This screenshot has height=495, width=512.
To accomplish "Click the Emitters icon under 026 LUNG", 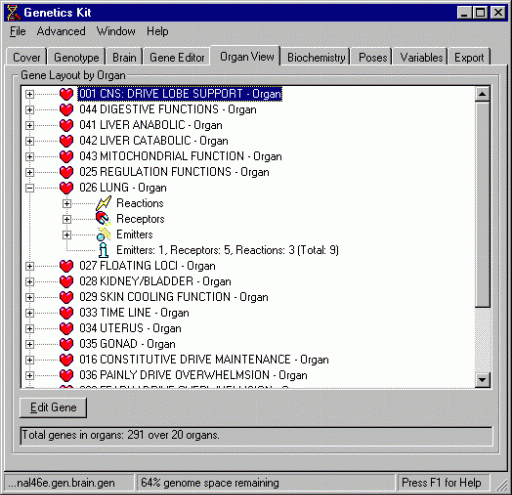I will [103, 234].
